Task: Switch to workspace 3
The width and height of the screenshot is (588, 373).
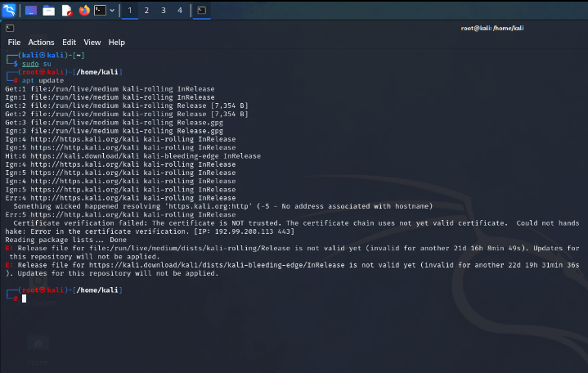Action: point(164,11)
